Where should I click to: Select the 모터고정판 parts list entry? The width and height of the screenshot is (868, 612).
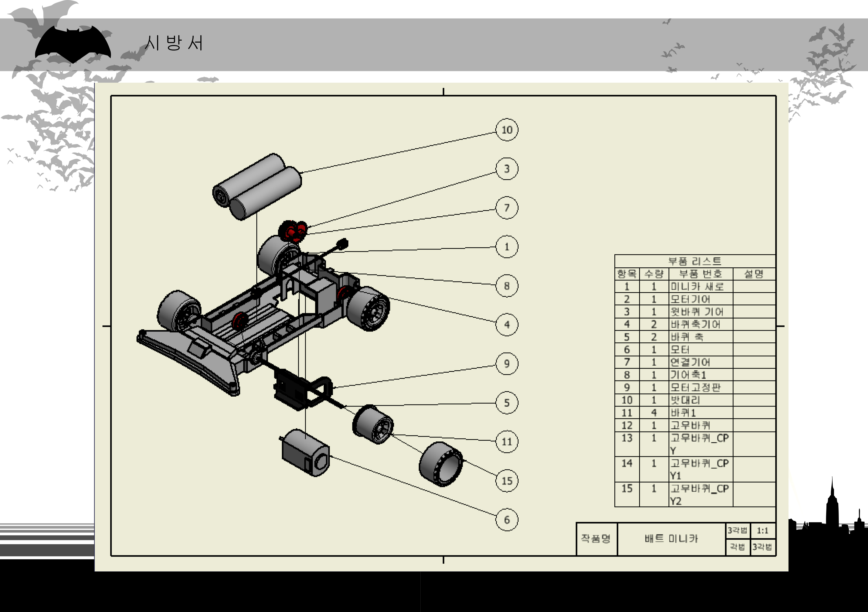[x=696, y=387]
